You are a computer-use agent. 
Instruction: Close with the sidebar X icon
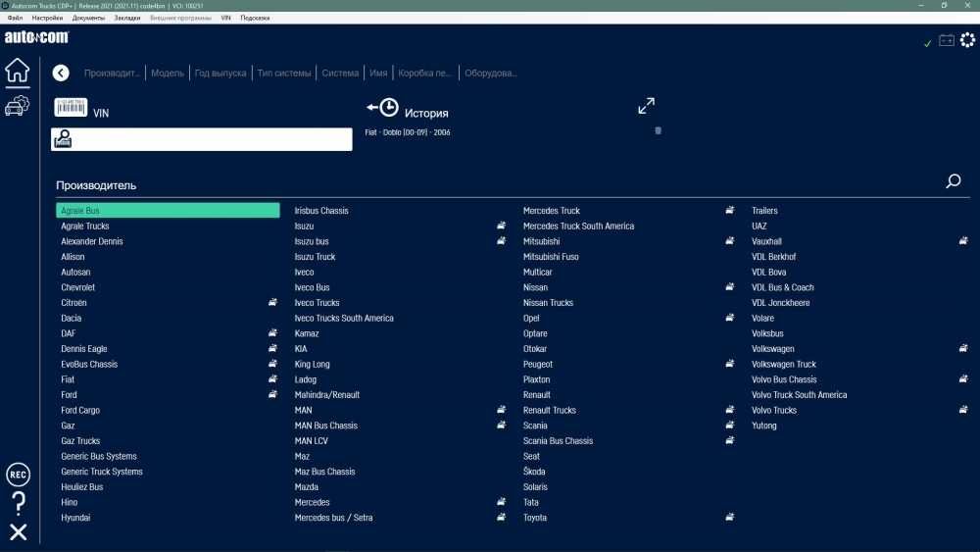tap(18, 532)
